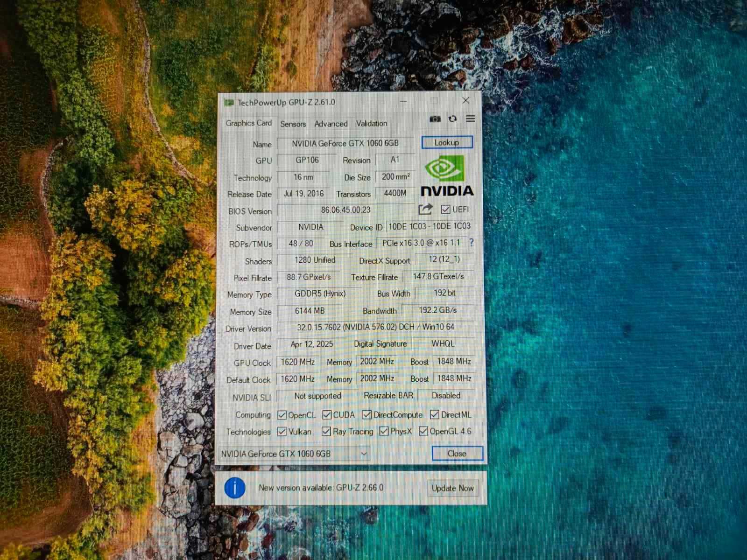This screenshot has width=747, height=560.
Task: Toggle the DirectML checkbox
Action: click(x=435, y=414)
